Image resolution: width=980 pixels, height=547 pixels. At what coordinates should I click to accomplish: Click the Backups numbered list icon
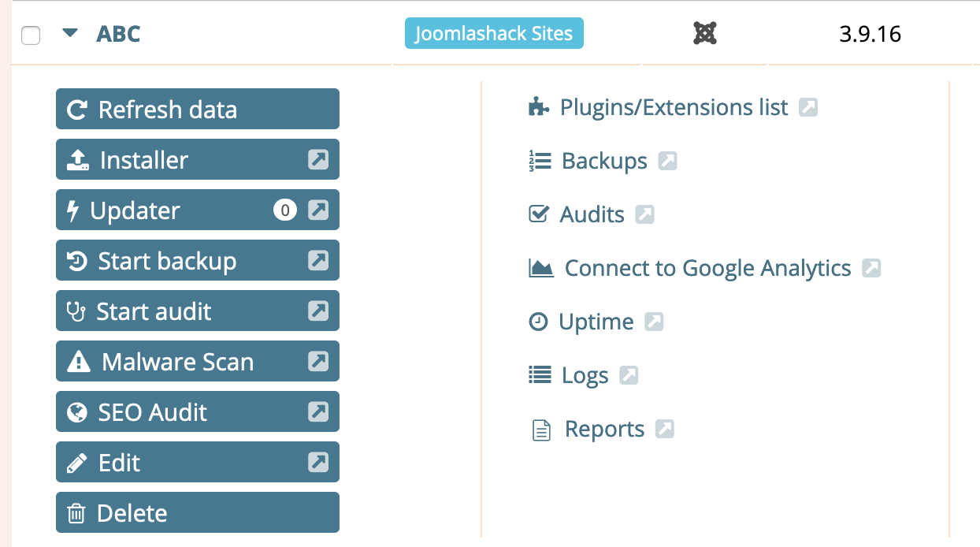coord(540,161)
